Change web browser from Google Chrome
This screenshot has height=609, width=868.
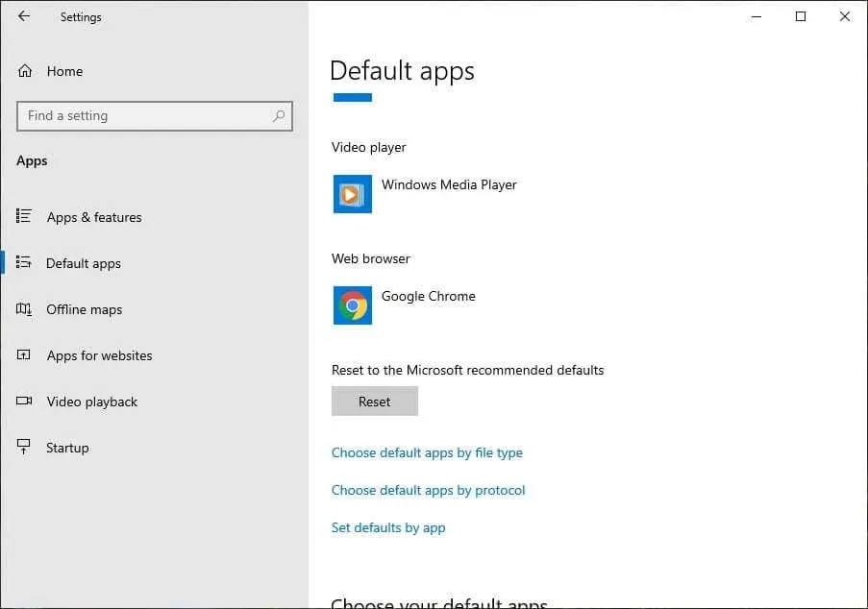pyautogui.click(x=429, y=297)
